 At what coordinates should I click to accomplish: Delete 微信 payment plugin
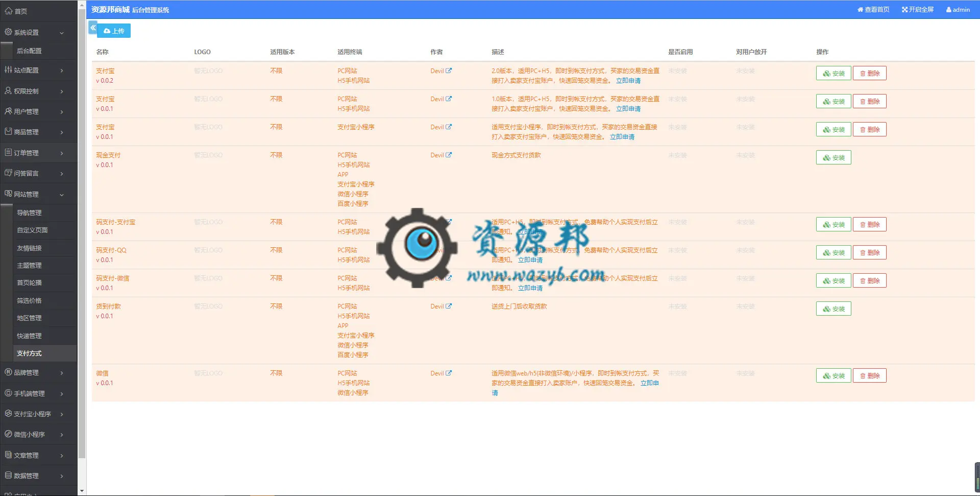pos(870,375)
